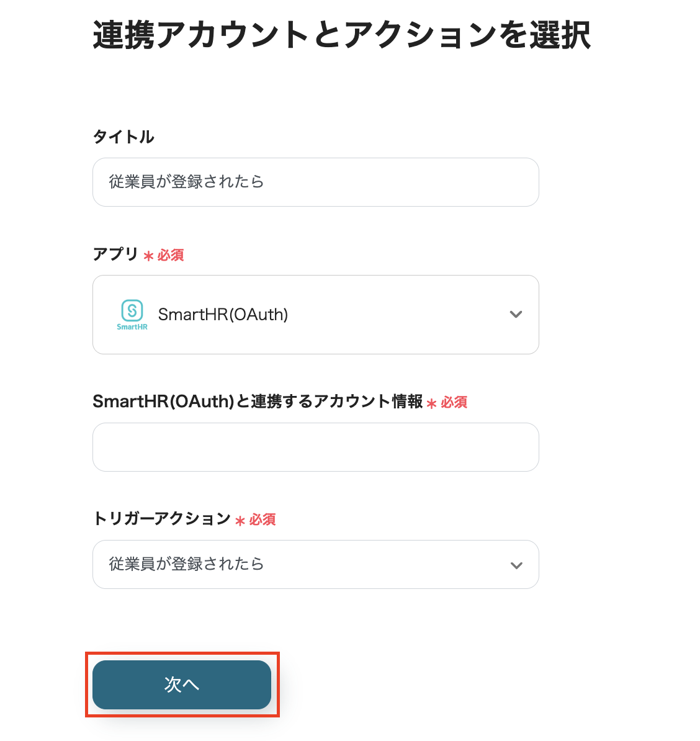
Task: Click the 必須 marker beside アカウント情報
Action: point(454,402)
